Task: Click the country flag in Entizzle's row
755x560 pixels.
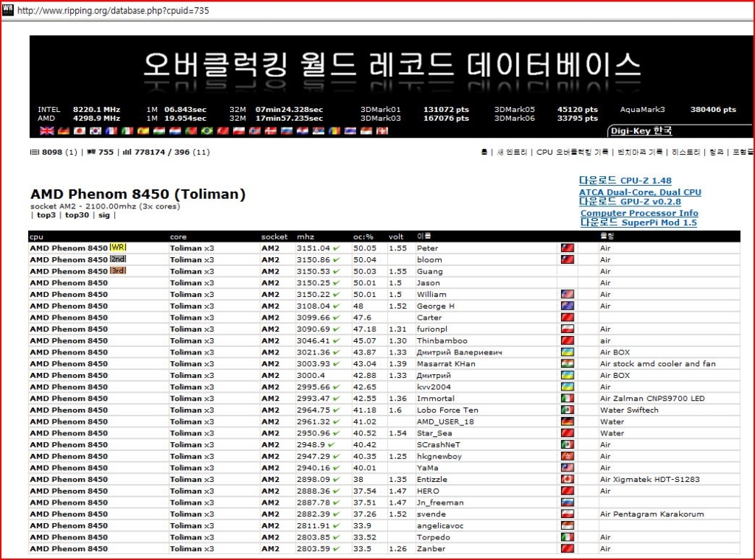Action: tap(568, 479)
